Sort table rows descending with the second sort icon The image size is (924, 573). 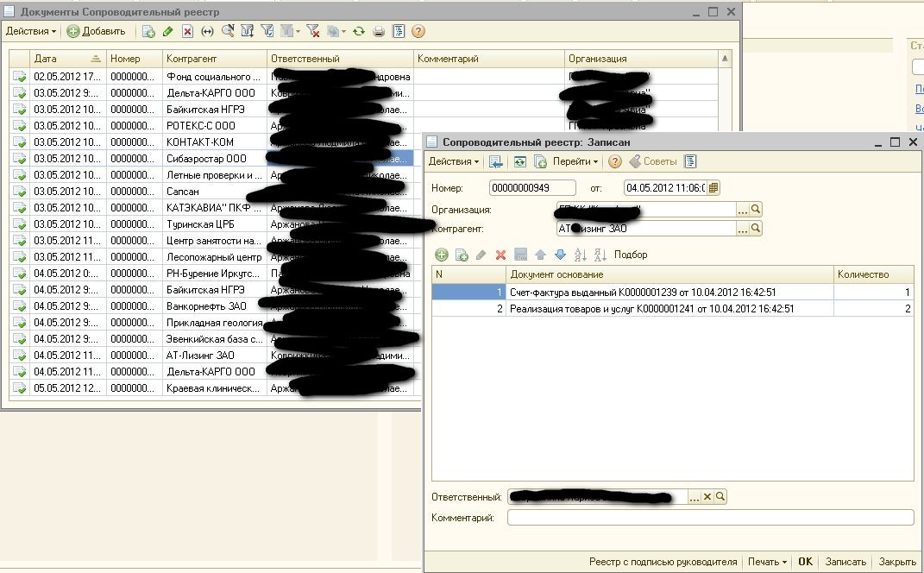point(600,255)
